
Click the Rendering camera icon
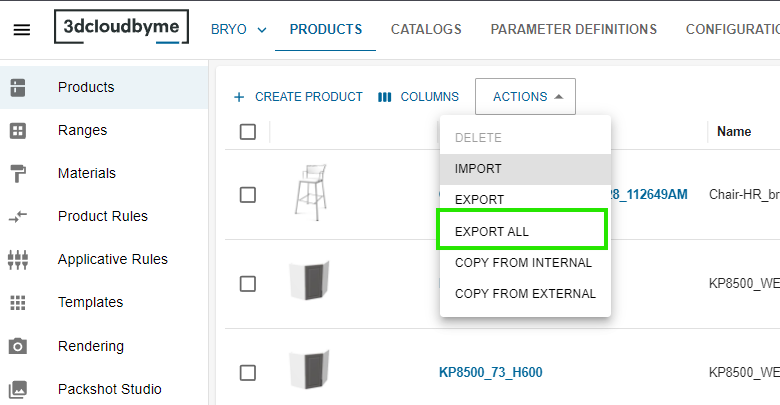click(x=18, y=346)
